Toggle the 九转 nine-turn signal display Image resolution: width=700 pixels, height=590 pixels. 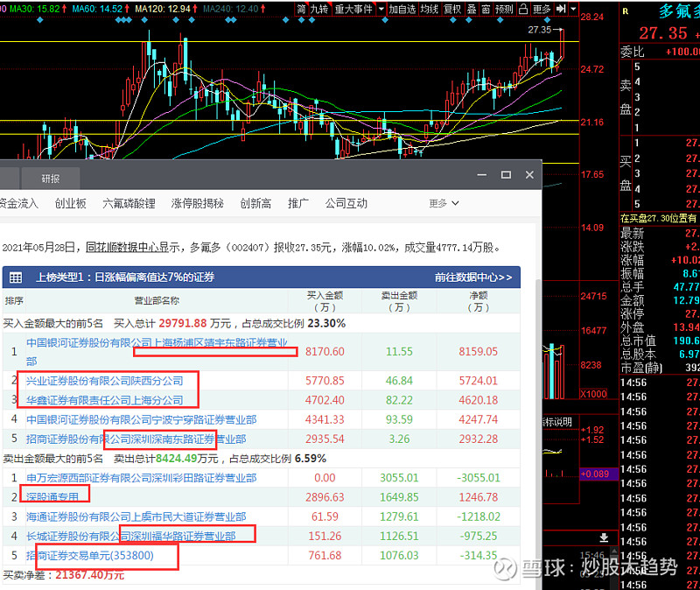(319, 9)
